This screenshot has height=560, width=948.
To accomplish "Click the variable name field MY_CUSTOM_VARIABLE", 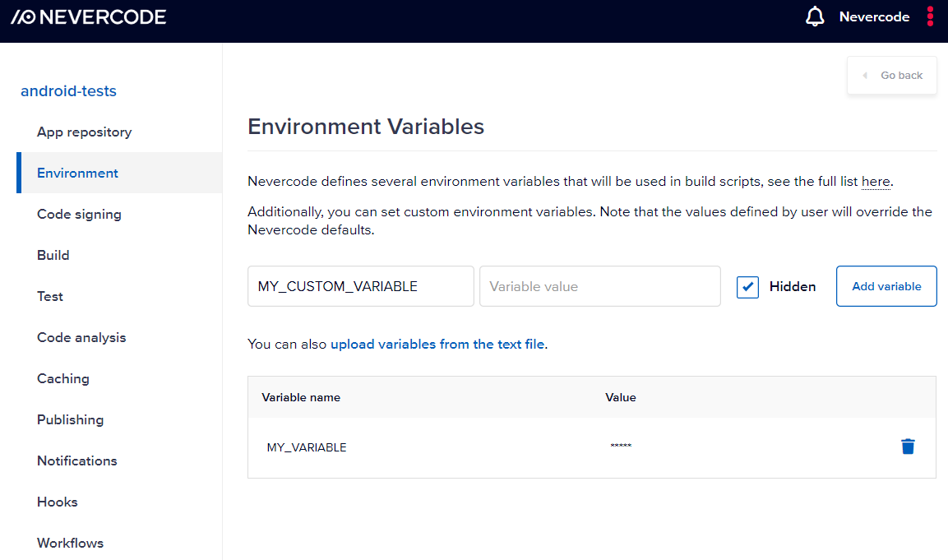I will [x=360, y=286].
